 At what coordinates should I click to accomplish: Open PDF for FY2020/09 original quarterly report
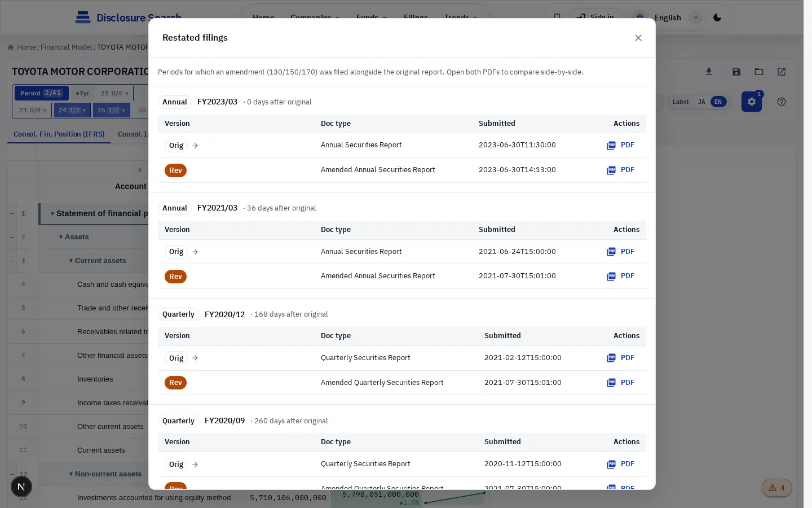coord(621,464)
